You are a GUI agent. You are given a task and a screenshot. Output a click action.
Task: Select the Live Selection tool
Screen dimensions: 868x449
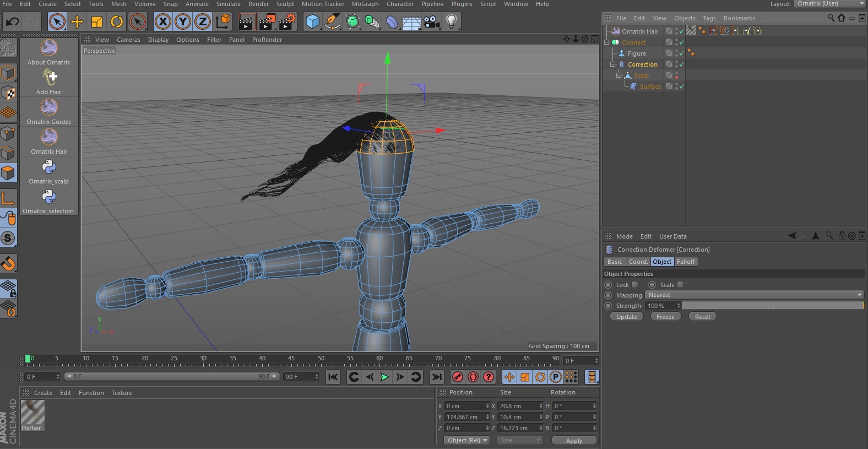57,22
